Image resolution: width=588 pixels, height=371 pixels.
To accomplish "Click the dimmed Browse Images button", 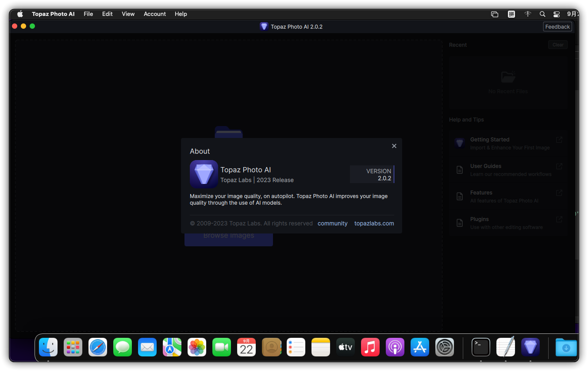I will [x=229, y=236].
